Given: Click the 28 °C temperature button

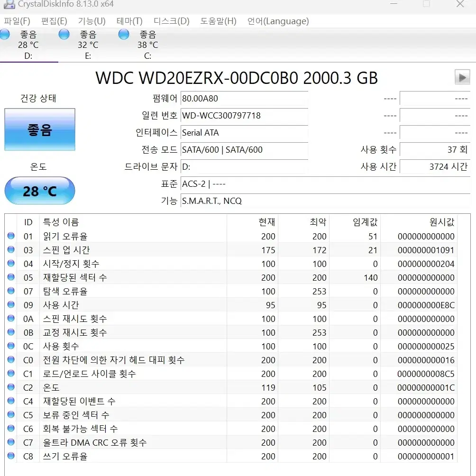Looking at the screenshot, I should [40, 191].
